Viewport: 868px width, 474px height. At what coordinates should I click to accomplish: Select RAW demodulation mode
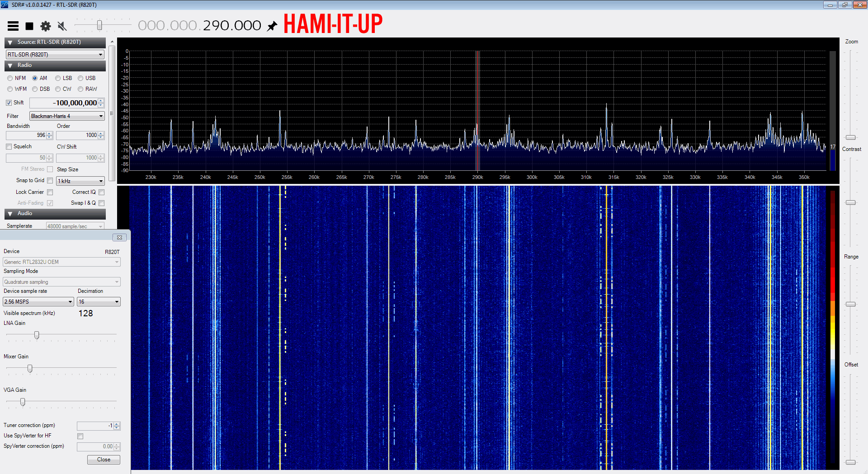(x=80, y=89)
